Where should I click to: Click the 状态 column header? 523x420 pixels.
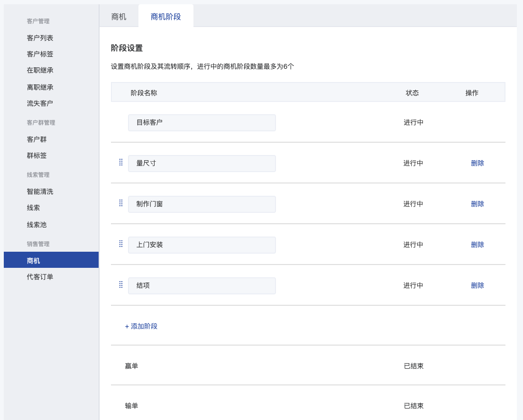tap(412, 93)
